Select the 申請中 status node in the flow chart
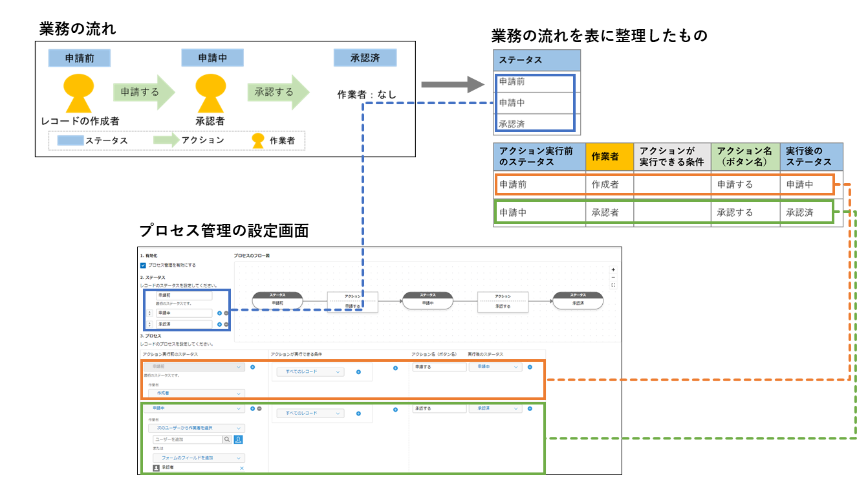The image size is (868, 499). point(428,300)
